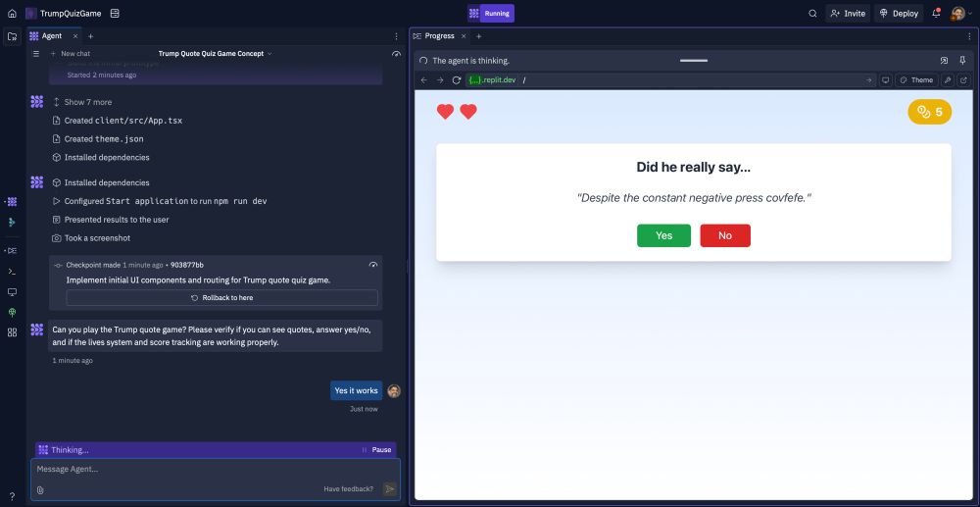Open the all tools grid icon

[12, 332]
